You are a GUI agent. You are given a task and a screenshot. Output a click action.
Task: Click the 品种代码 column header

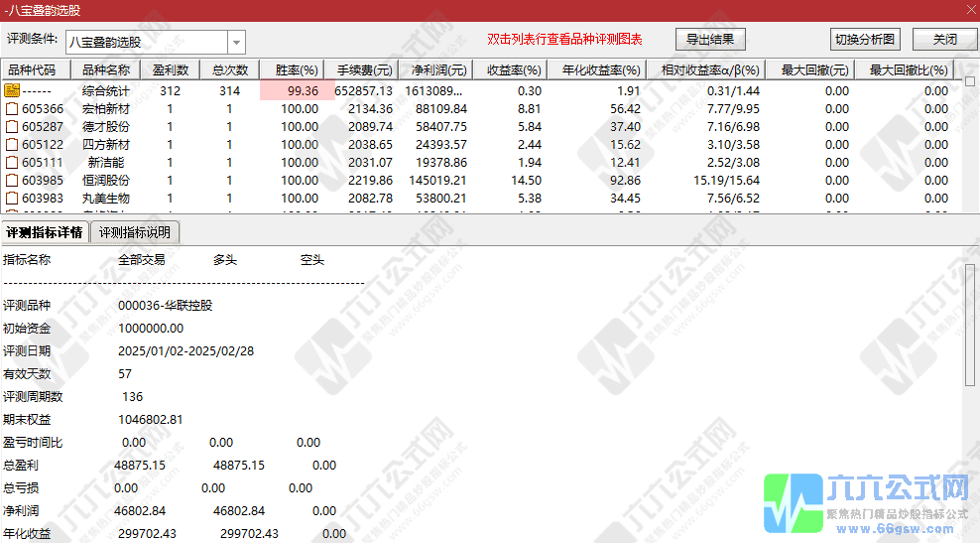[x=38, y=70]
